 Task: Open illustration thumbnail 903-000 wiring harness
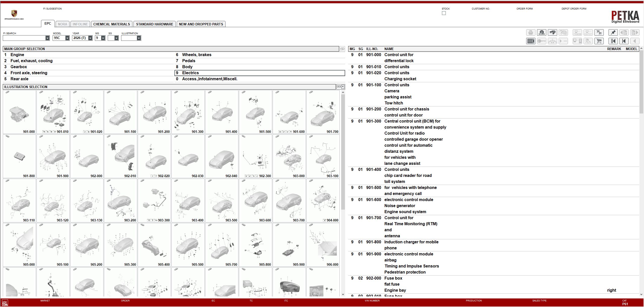click(x=289, y=156)
